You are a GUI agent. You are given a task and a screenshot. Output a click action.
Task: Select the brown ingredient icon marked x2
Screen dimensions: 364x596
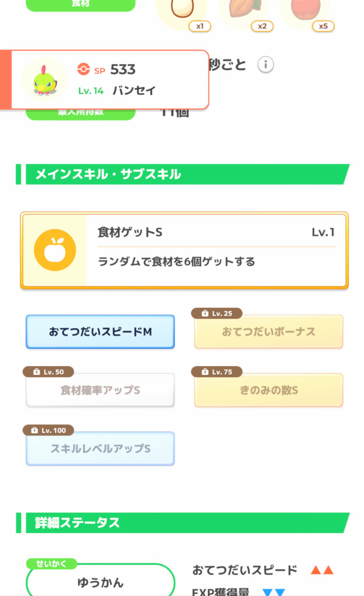pos(242,9)
